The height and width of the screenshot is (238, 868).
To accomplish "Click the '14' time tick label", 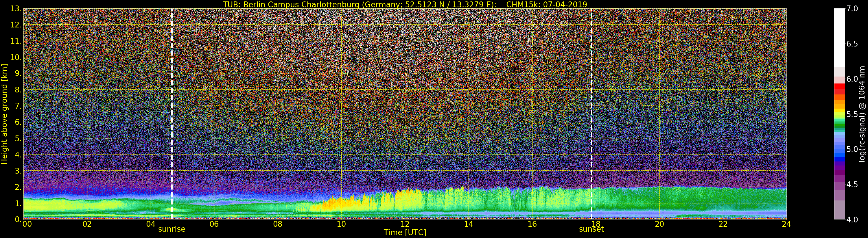I will pos(469,224).
